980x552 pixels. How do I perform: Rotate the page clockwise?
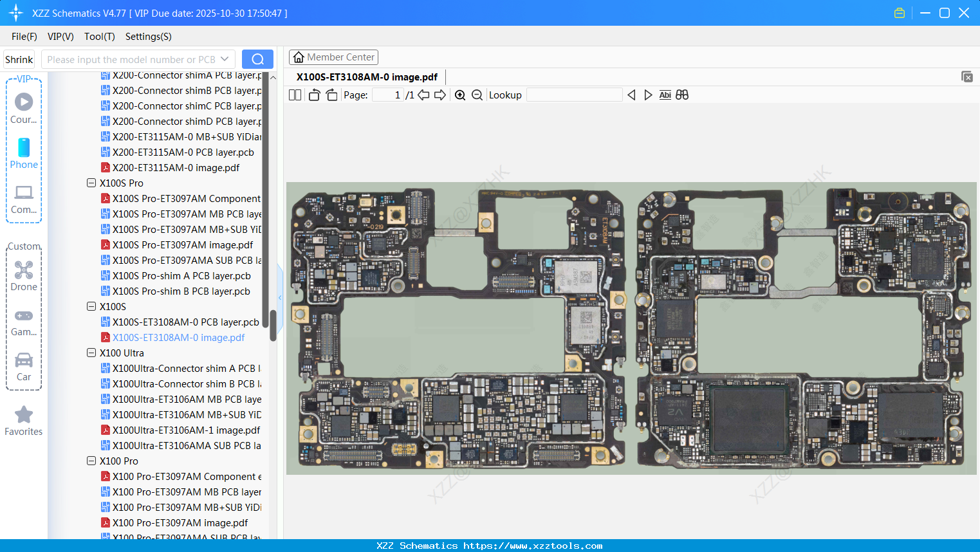[331, 95]
